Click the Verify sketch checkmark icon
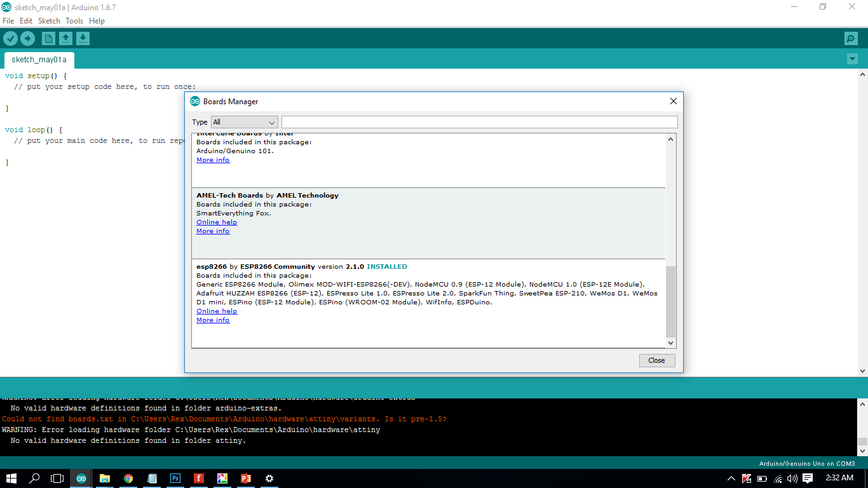868x488 pixels. coord(10,39)
